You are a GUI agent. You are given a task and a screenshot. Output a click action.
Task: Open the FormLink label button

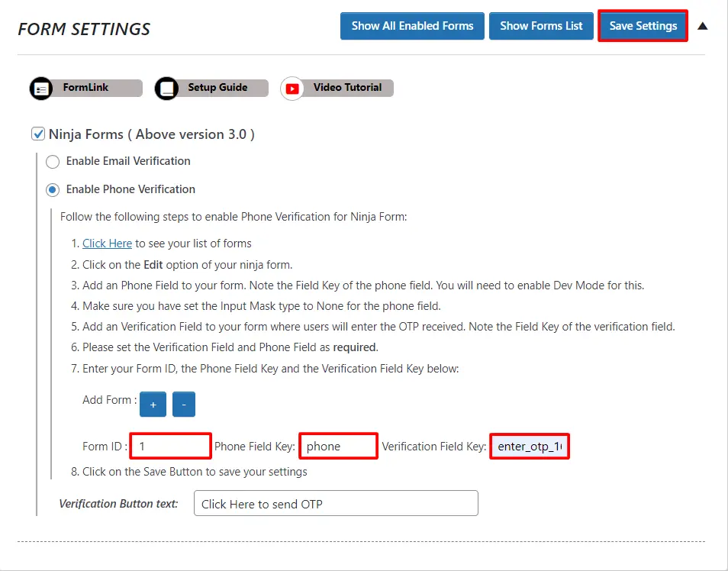(x=86, y=88)
